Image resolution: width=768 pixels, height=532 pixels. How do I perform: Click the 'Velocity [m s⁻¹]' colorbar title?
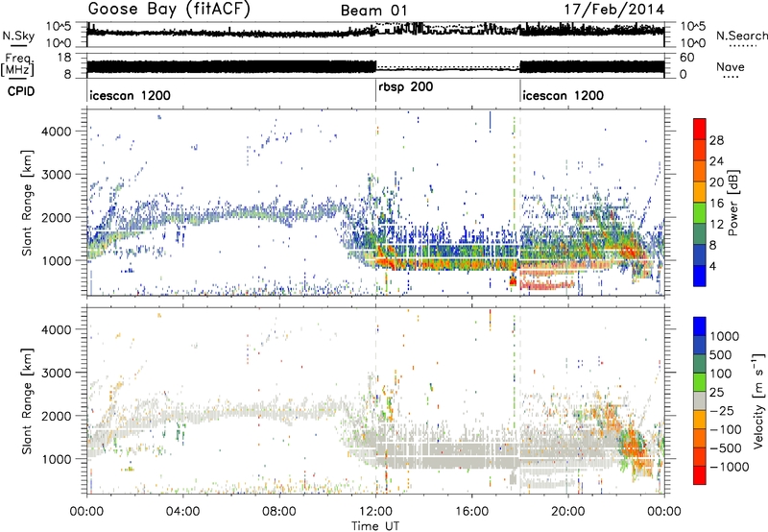pos(757,401)
